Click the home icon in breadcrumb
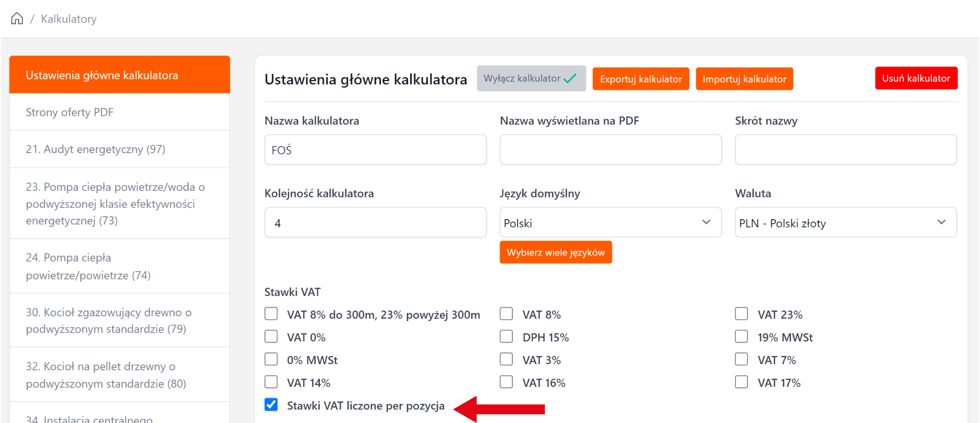Viewport: 980px width, 423px height. (x=17, y=19)
